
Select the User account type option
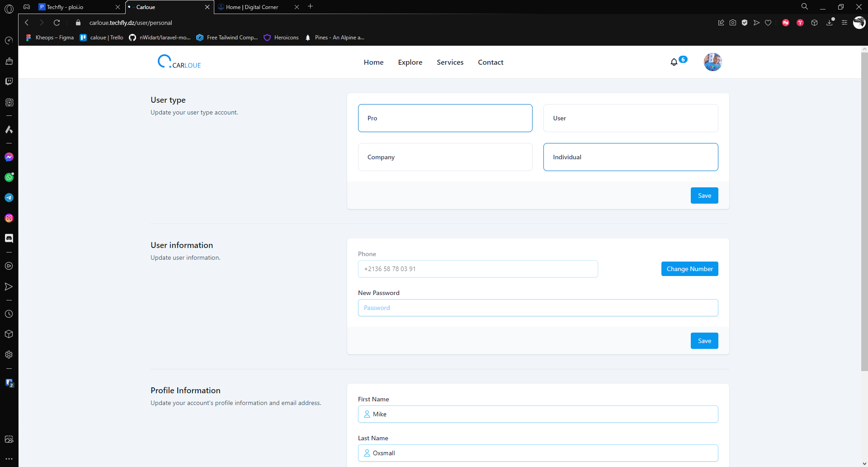click(x=630, y=118)
